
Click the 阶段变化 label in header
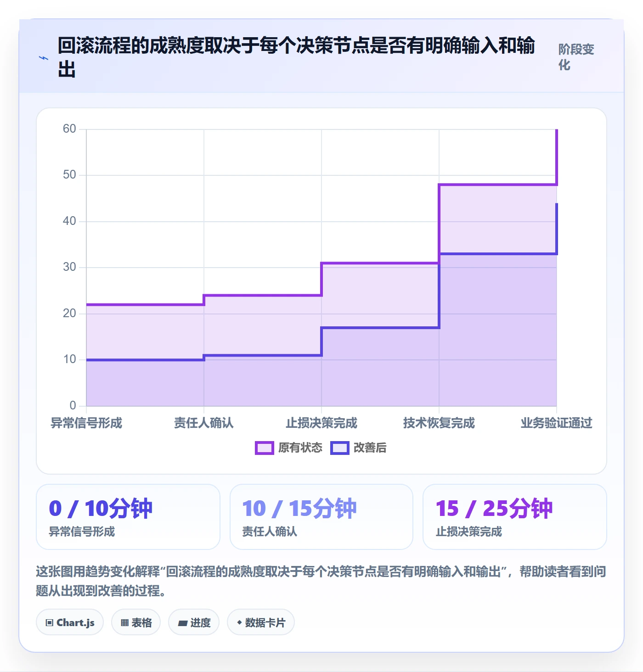click(576, 57)
